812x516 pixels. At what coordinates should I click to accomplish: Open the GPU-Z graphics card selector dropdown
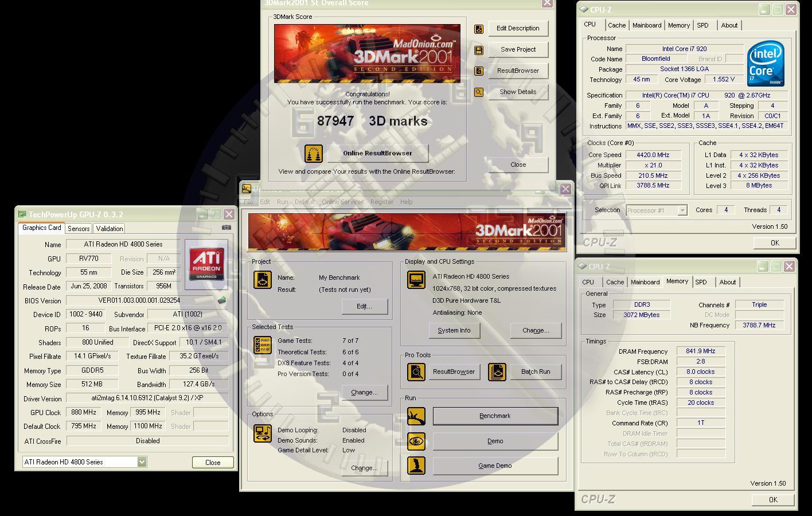tap(142, 462)
